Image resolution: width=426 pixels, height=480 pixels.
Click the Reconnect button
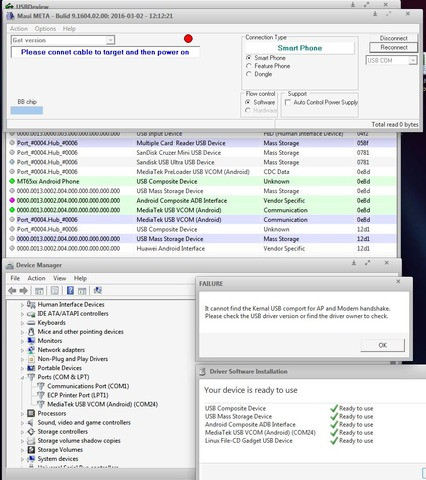(394, 48)
